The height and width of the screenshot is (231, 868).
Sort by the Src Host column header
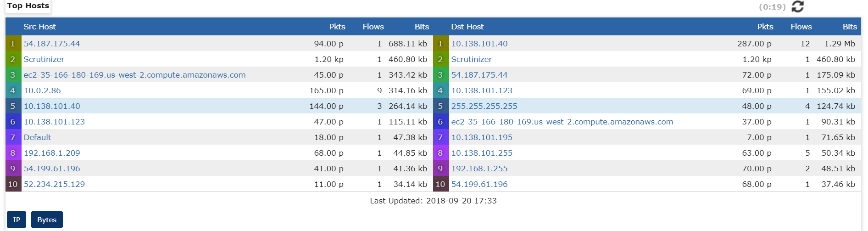pos(39,27)
